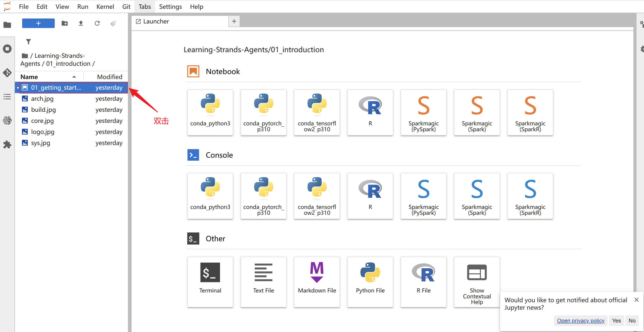Image resolution: width=644 pixels, height=332 pixels.
Task: Open the Kernel menu
Action: 105,7
